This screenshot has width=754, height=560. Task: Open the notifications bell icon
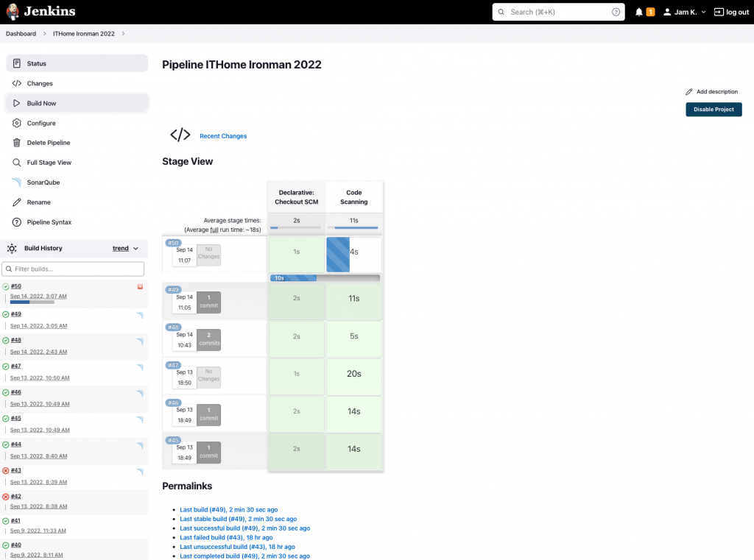(x=638, y=12)
